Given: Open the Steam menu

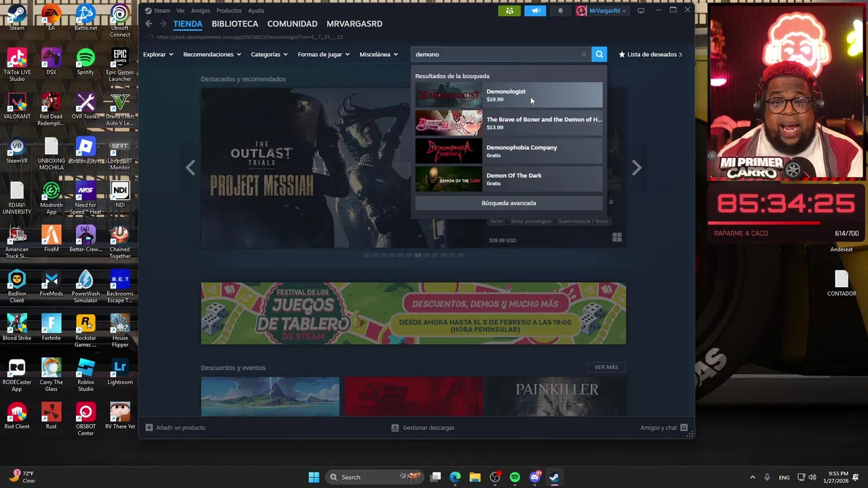Looking at the screenshot, I should point(157,11).
